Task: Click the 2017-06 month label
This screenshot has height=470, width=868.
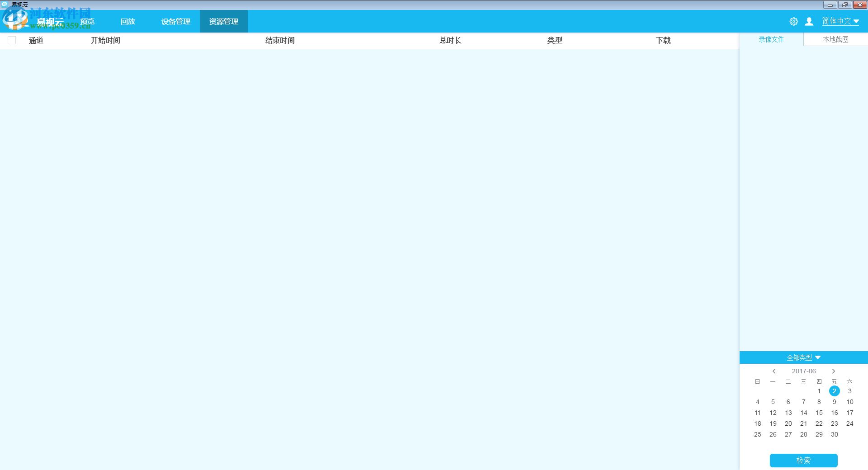Action: click(x=803, y=371)
